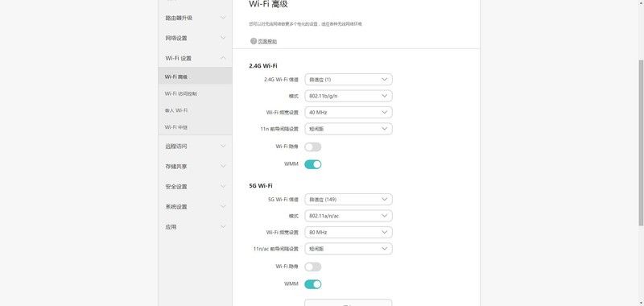The width and height of the screenshot is (644, 306).
Task: Disable WMM under 2.4G Wi-Fi
Action: coord(312,164)
